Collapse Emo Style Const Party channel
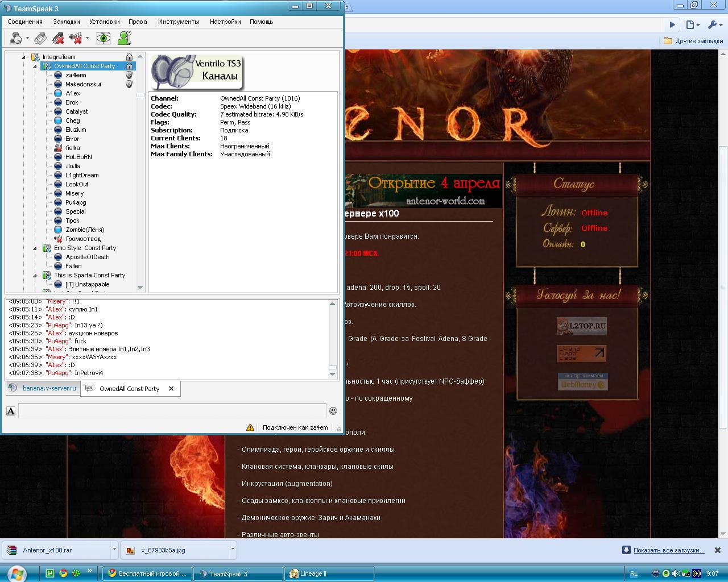Viewport: 728px width, 582px height. 35,248
